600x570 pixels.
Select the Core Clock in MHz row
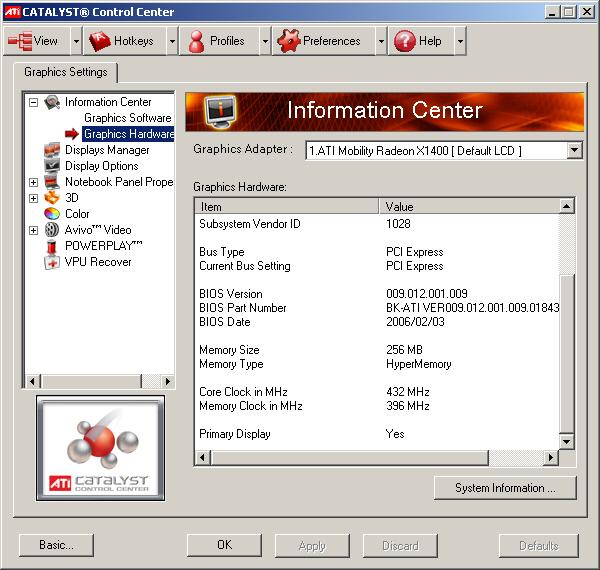pos(377,392)
